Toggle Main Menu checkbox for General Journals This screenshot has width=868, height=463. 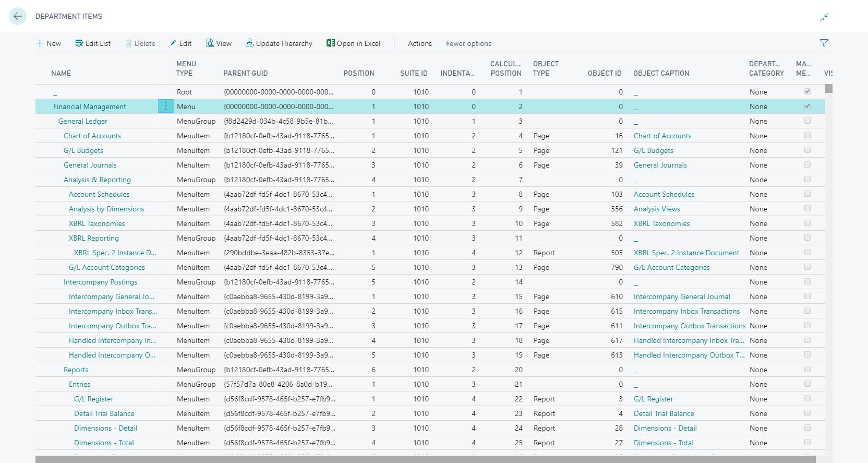click(807, 164)
